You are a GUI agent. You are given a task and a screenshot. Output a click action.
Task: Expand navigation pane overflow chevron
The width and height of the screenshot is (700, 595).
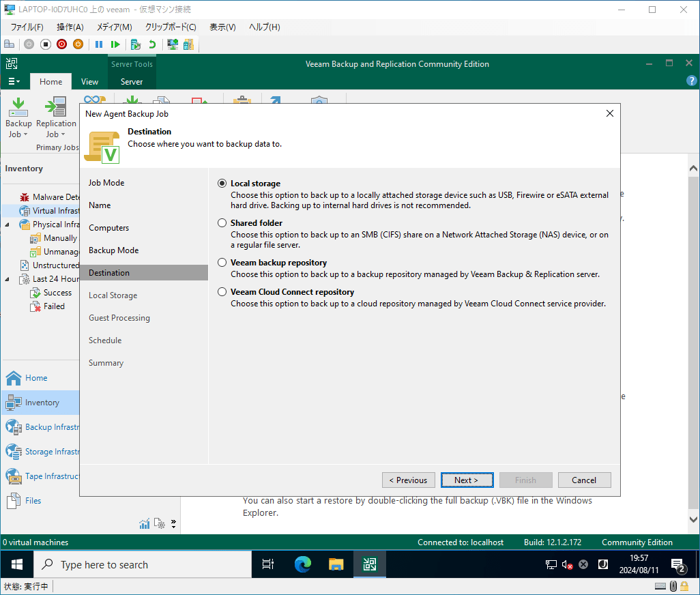pyautogui.click(x=174, y=523)
